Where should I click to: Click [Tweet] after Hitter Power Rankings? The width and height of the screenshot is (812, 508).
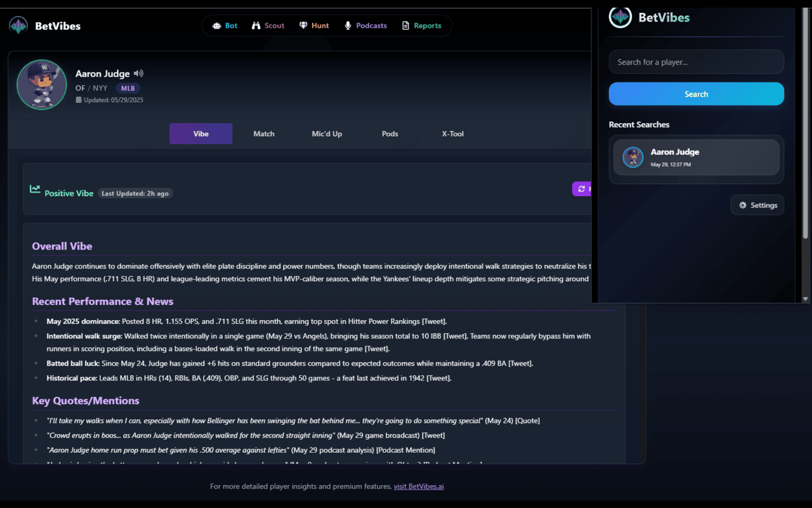(x=435, y=321)
